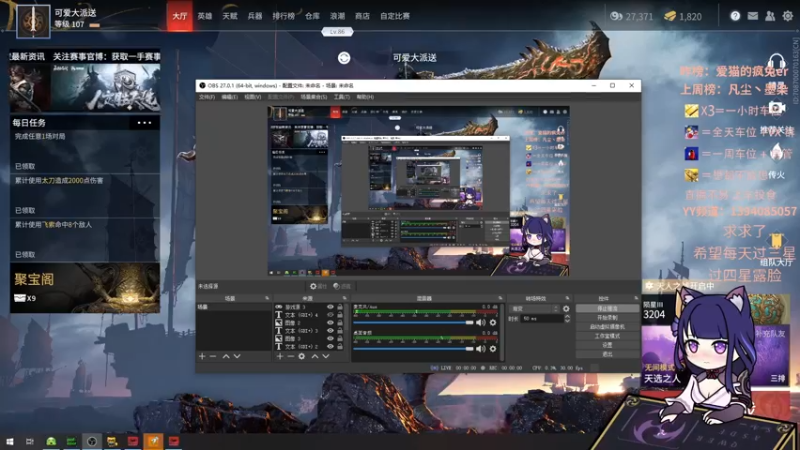Click the 开始录制 button in OBS controls

[607, 317]
